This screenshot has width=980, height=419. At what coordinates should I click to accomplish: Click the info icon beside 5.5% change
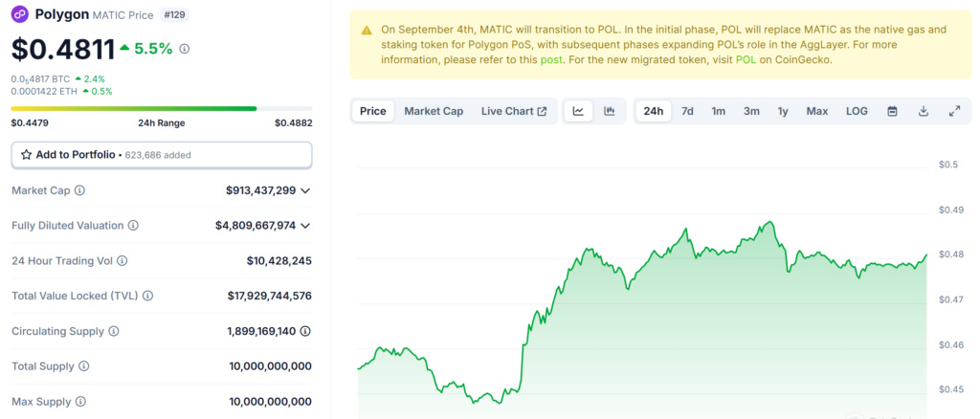185,49
